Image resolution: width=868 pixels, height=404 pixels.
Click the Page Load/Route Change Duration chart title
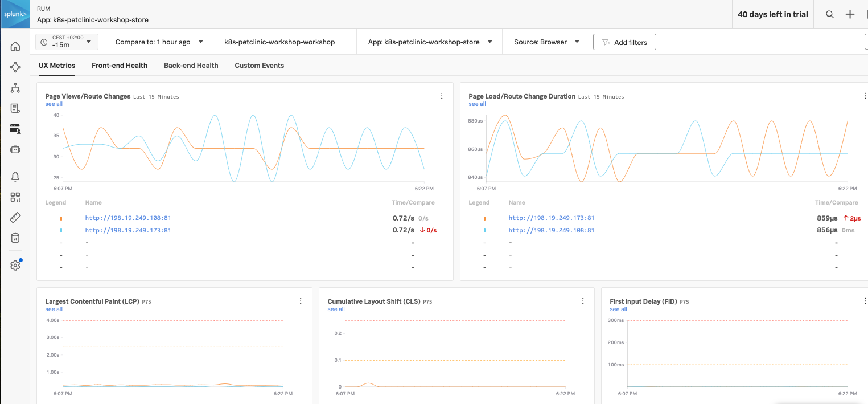pyautogui.click(x=522, y=96)
